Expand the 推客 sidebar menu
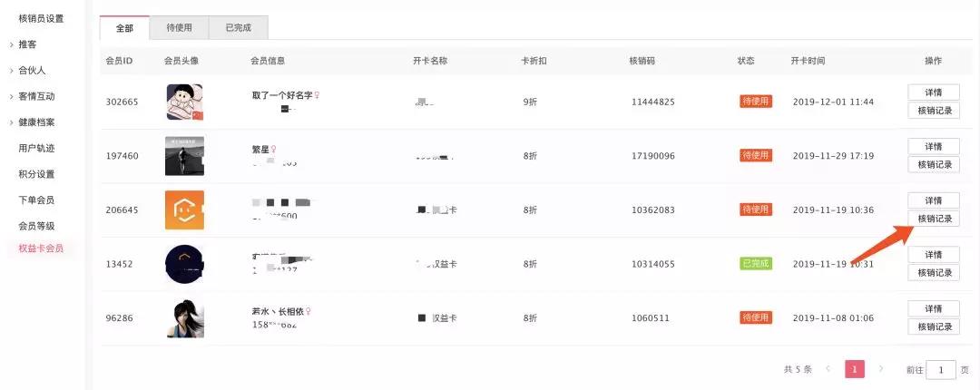980x390 pixels. click(x=27, y=44)
